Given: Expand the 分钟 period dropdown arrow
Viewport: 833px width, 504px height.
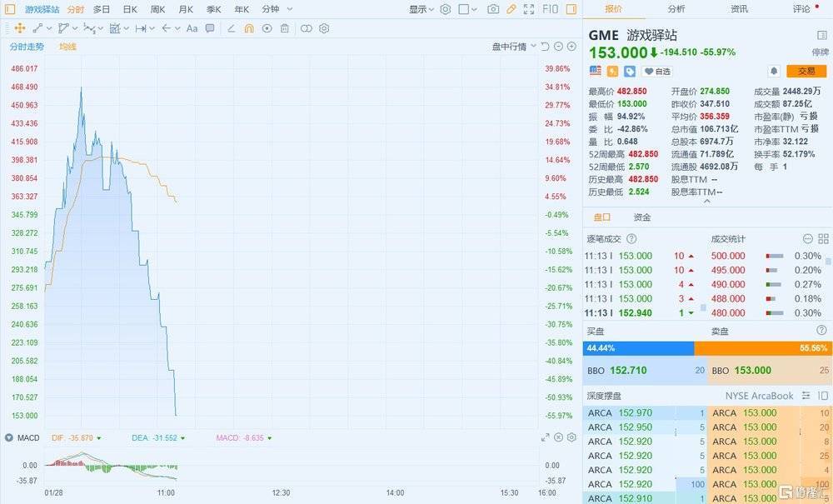Looking at the screenshot, I should pyautogui.click(x=290, y=9).
